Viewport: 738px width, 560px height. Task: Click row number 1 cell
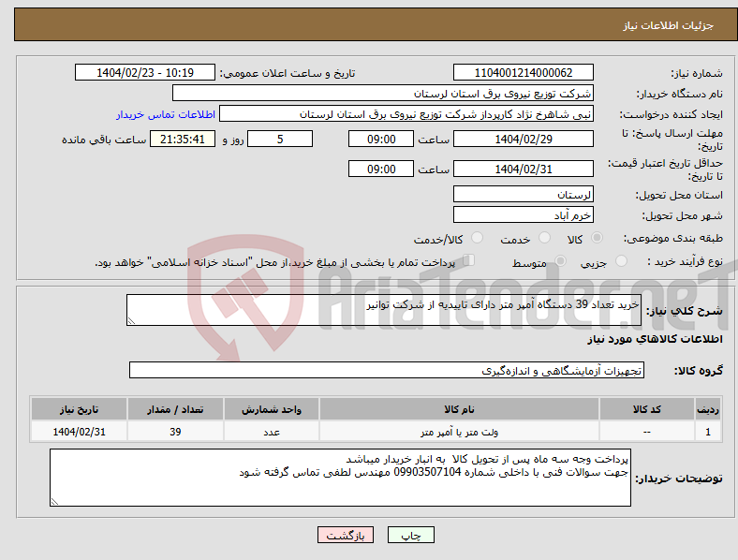click(708, 432)
